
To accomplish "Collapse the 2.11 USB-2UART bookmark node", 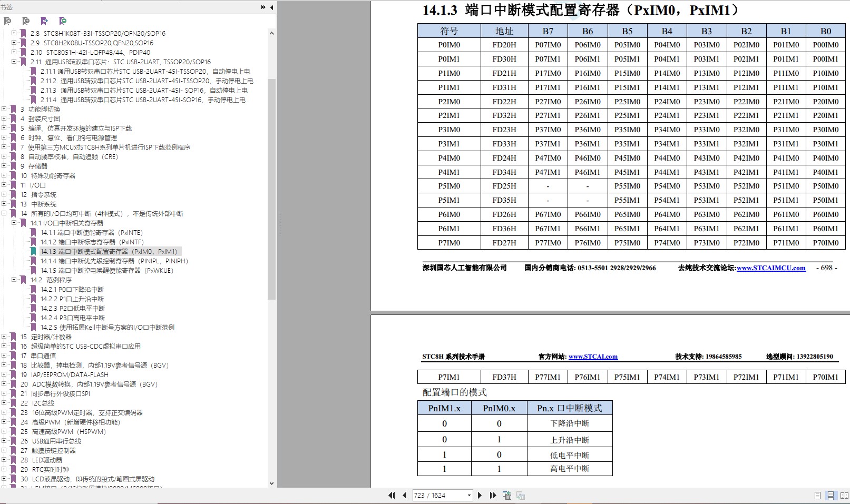I will click(x=14, y=62).
